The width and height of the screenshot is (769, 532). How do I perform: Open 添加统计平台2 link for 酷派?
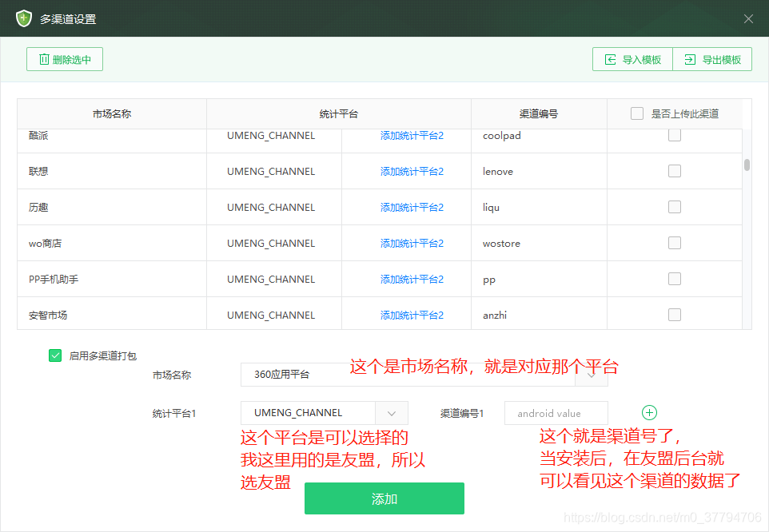point(412,136)
